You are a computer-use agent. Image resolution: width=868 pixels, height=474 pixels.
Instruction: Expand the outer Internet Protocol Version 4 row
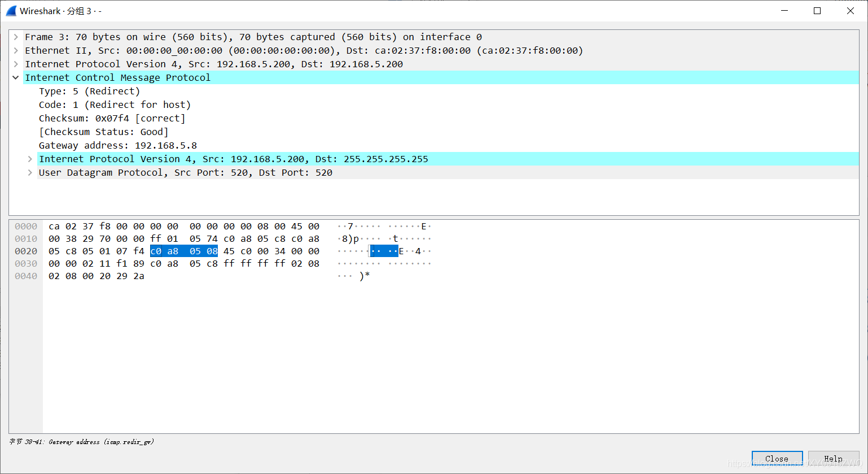[x=16, y=64]
